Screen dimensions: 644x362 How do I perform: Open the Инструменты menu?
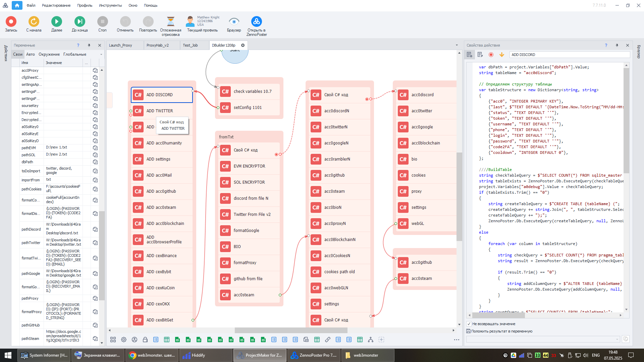click(x=110, y=5)
